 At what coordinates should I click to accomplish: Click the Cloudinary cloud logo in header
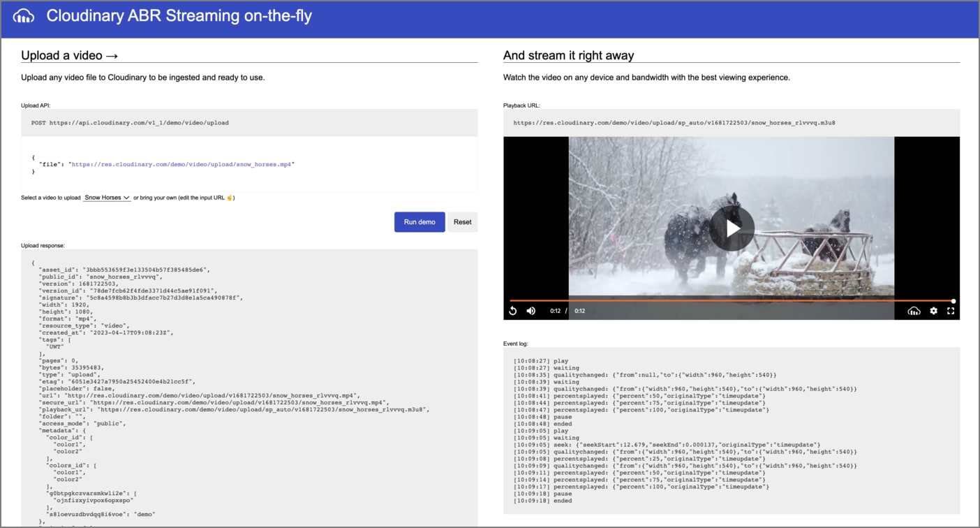click(24, 16)
